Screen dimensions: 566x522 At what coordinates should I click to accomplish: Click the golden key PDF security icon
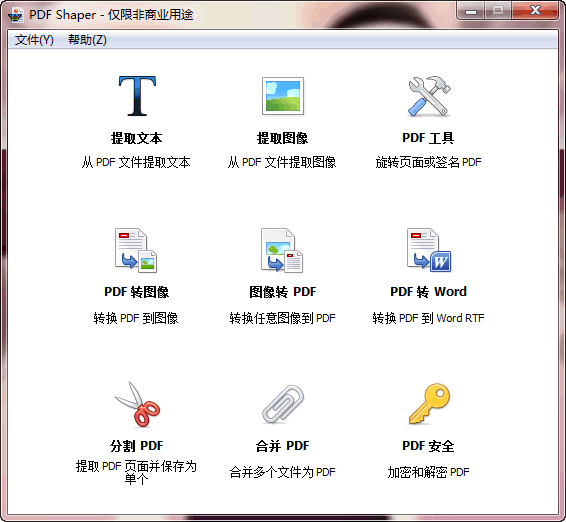430,404
